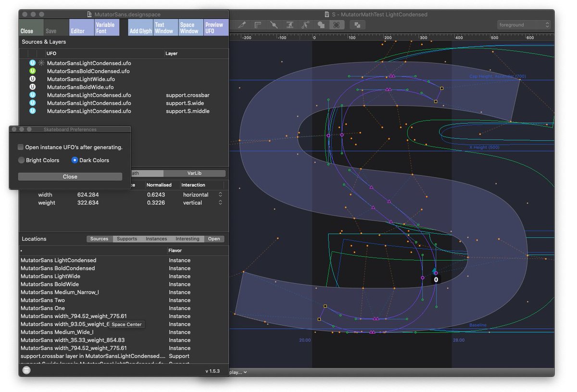Select the overlapping shapes tool in glyph toolbar
The width and height of the screenshot is (577, 392).
click(x=321, y=25)
